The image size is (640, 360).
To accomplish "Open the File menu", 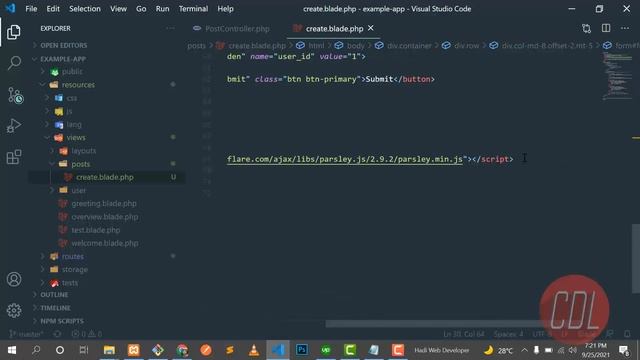I will pyautogui.click(x=31, y=9).
